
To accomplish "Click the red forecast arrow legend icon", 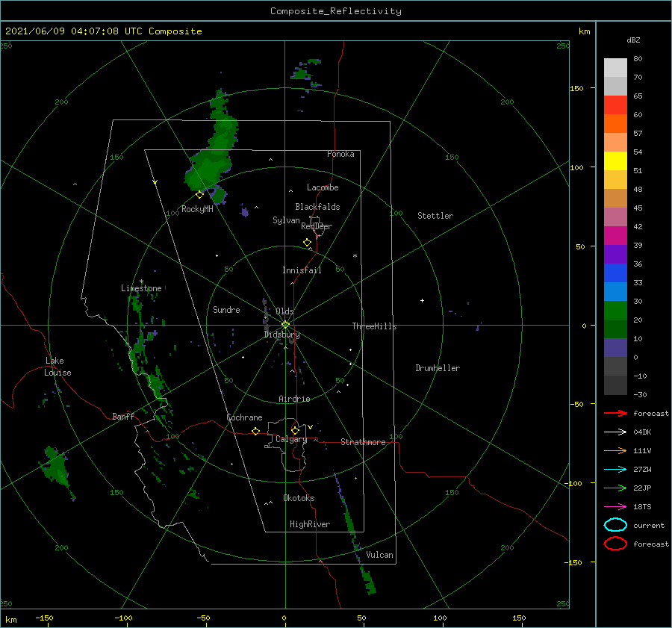I will [615, 413].
